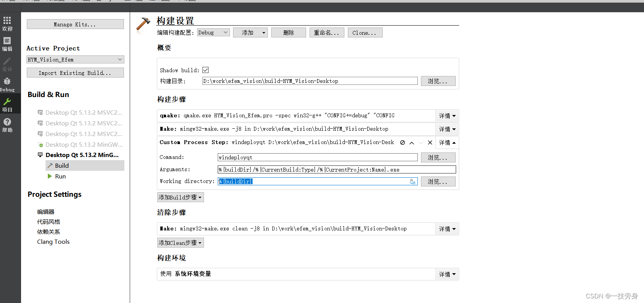Open Clang Tools project settings
This screenshot has width=644, height=303.
(54, 241)
